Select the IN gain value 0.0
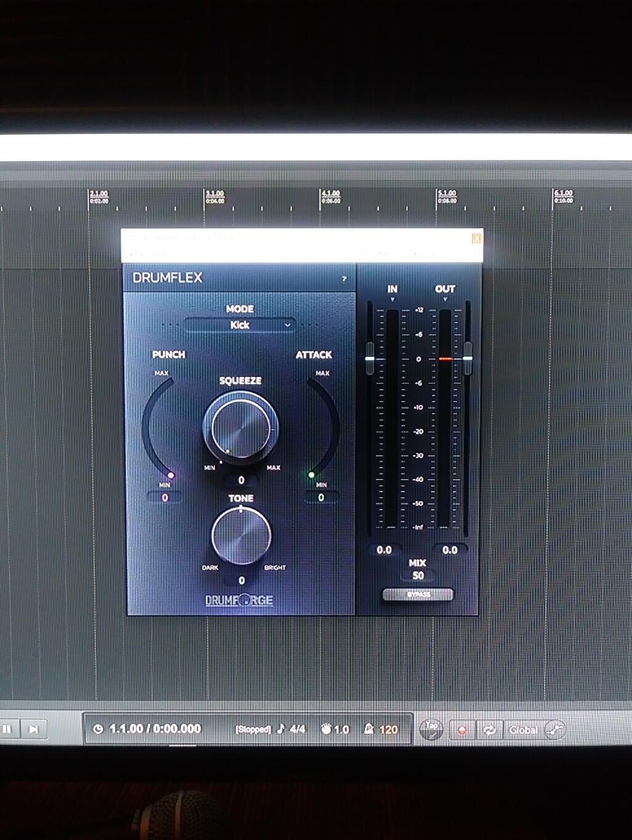Image resolution: width=632 pixels, height=840 pixels. (x=384, y=550)
